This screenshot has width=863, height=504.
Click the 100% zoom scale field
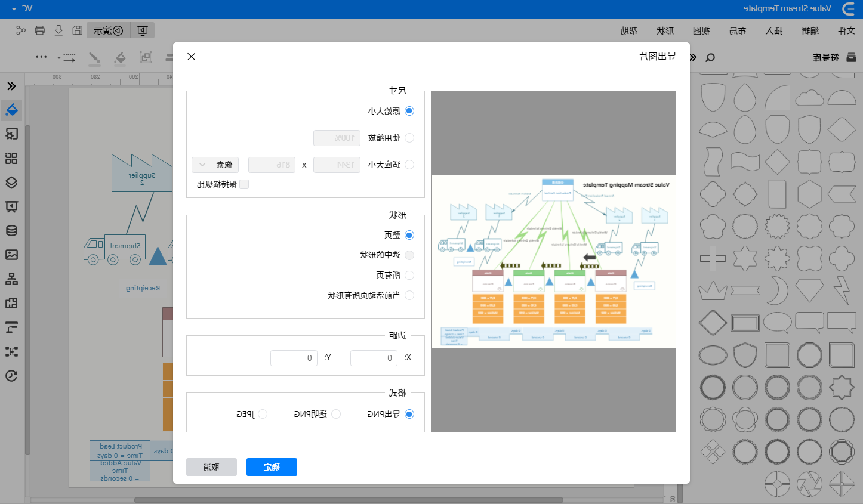tap(337, 138)
